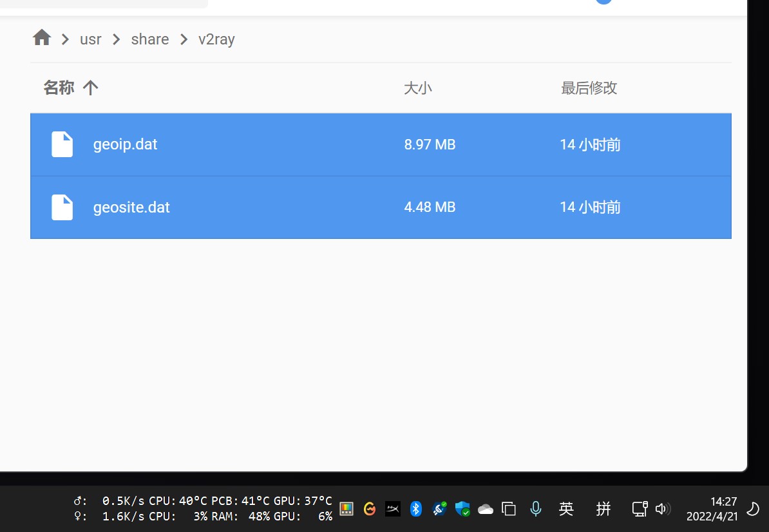Click the overlapping windows tray icon
Viewport: 769px width, 532px height.
[x=509, y=509]
